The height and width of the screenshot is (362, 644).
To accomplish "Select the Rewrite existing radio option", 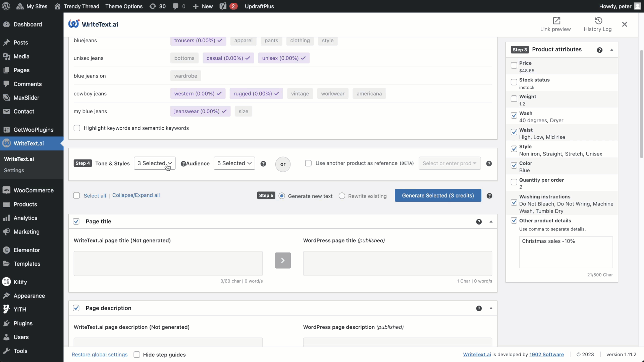I will point(342,196).
